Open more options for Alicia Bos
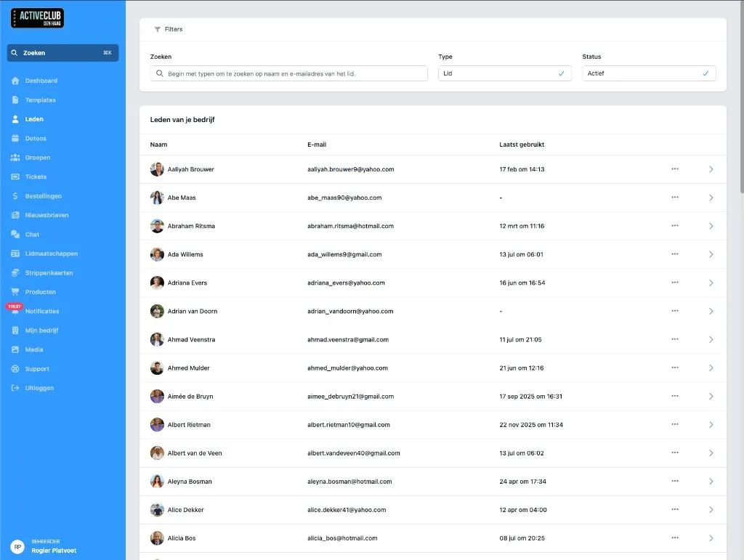Image resolution: width=744 pixels, height=560 pixels. 675,537
